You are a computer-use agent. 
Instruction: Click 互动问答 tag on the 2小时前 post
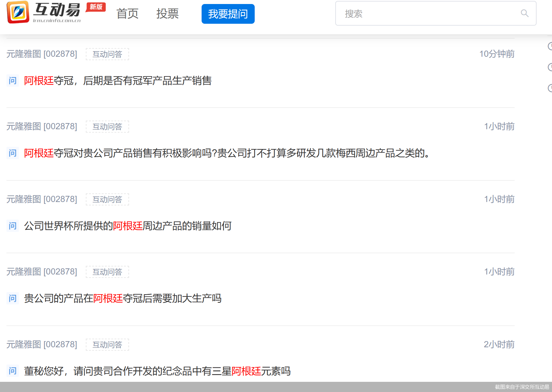107,345
